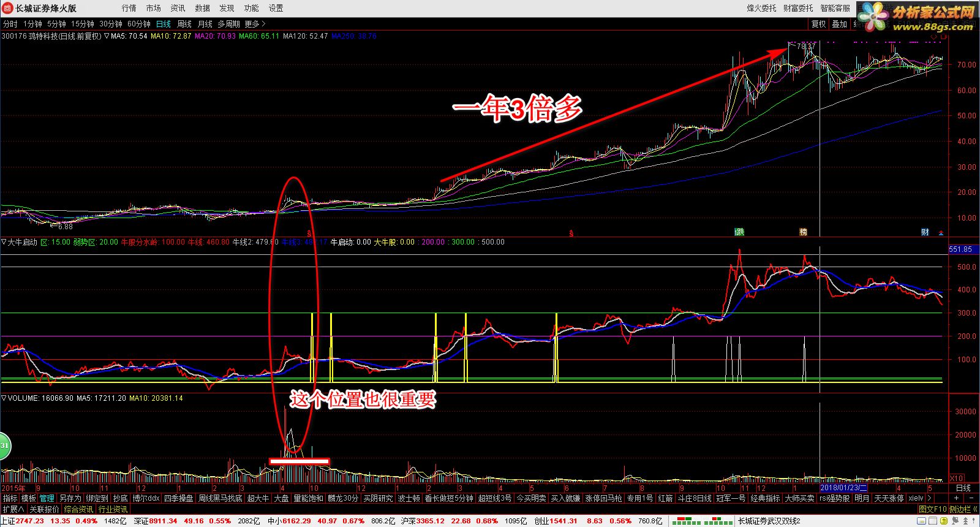Switch to 月线 chart period
980x527 pixels.
(x=205, y=24)
